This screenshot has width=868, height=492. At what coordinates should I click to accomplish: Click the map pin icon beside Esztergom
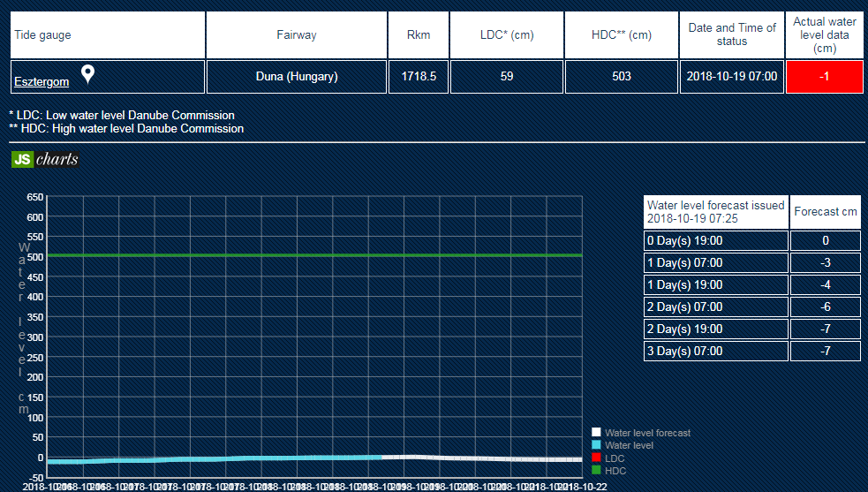click(87, 74)
